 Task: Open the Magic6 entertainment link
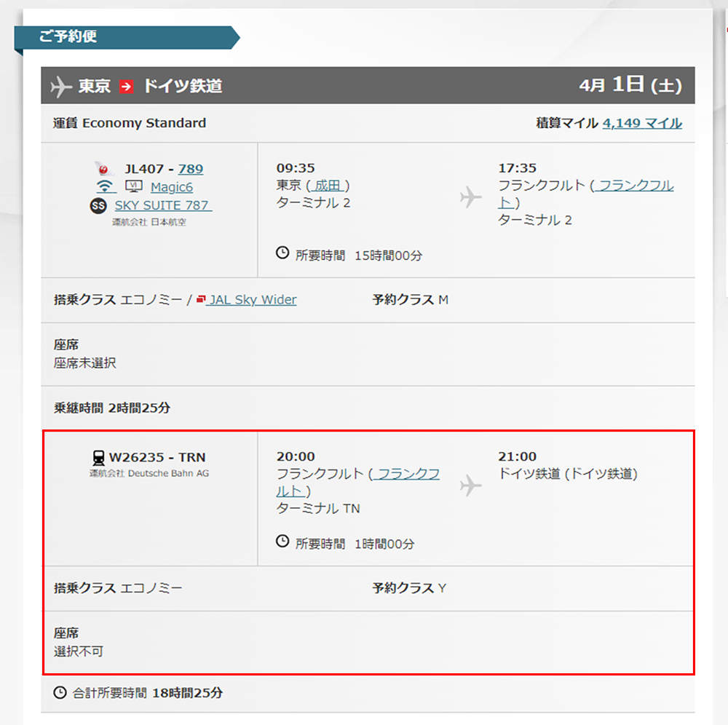point(172,187)
